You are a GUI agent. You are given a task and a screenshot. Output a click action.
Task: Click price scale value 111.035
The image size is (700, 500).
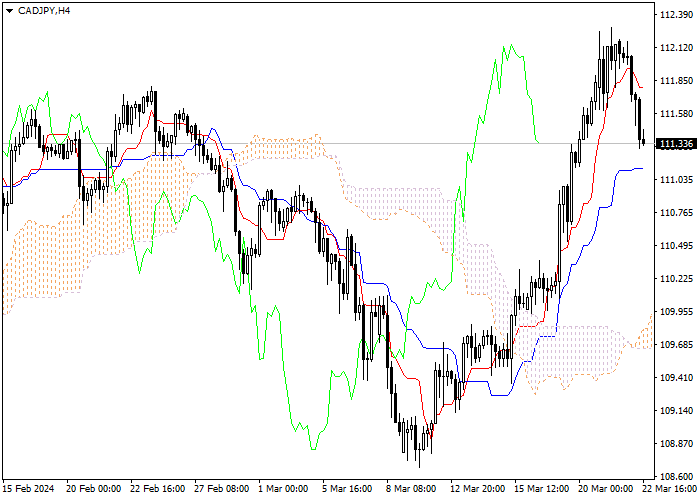[676, 179]
